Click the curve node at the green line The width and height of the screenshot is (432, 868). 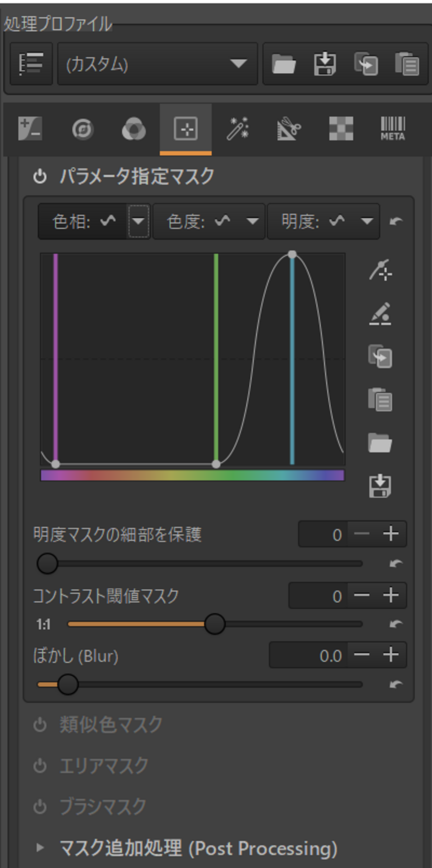216,464
